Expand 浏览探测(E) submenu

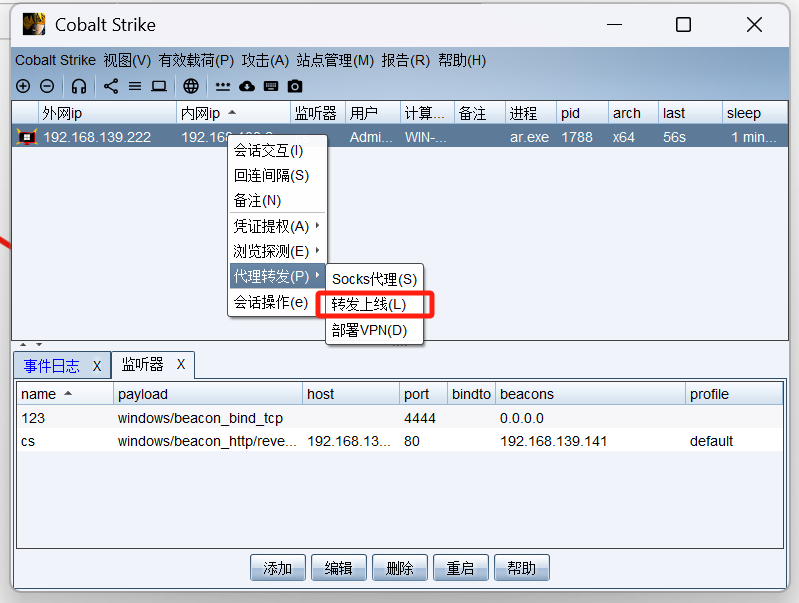click(x=277, y=251)
